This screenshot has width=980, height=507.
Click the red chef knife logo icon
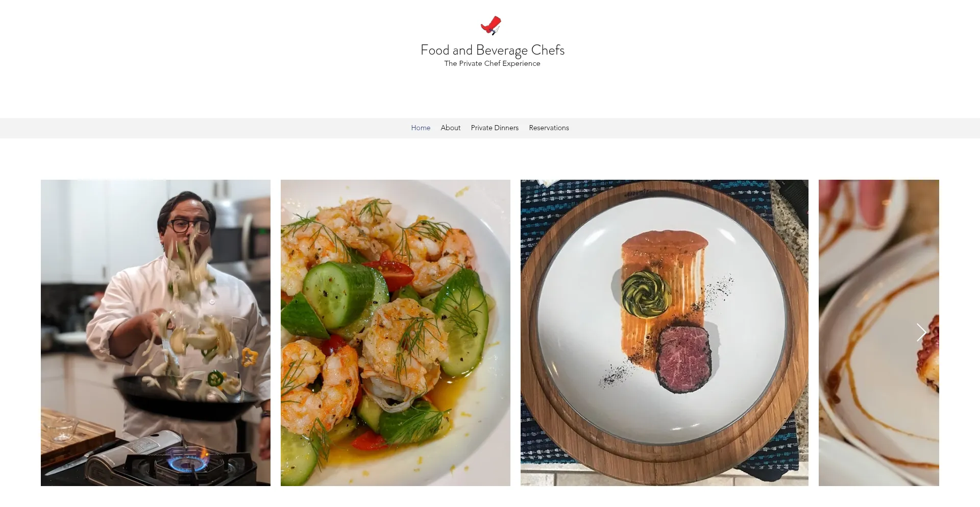click(491, 25)
